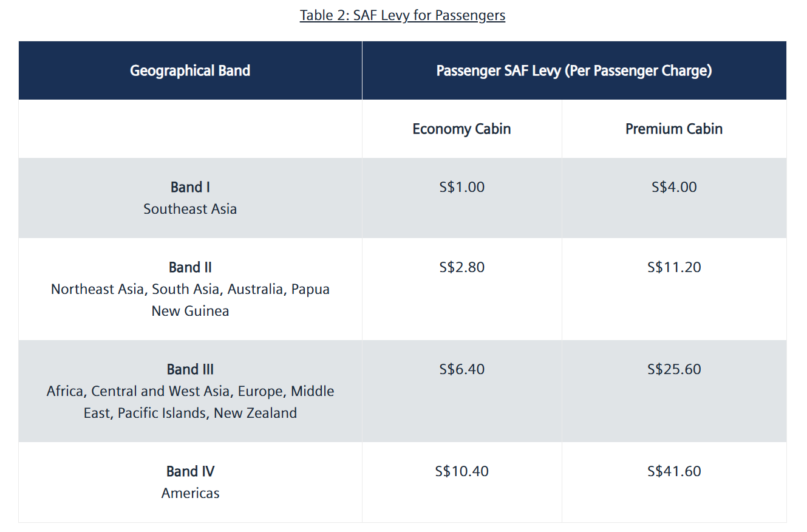Select the Band III label
This screenshot has height=532, width=807.
pos(190,369)
